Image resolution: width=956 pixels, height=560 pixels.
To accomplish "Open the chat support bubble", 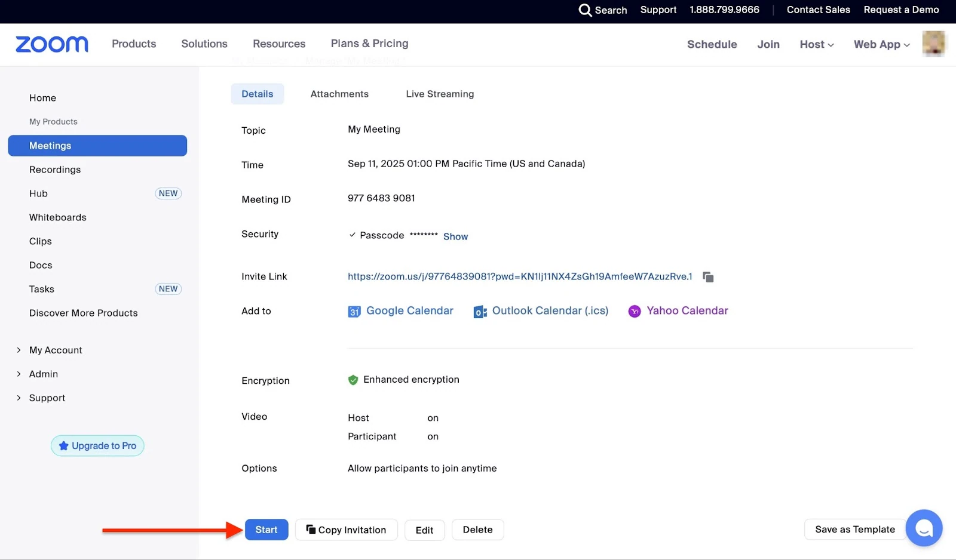I will [x=924, y=528].
